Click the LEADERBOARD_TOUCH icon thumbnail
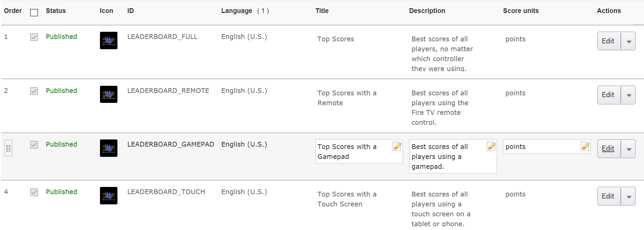The height and width of the screenshot is (230, 644). (x=109, y=195)
